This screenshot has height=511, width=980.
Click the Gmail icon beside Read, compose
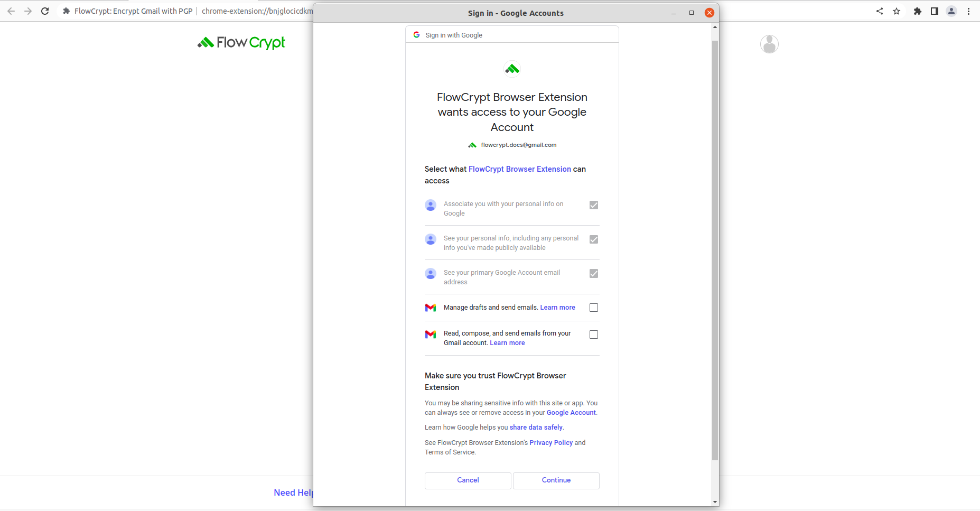pyautogui.click(x=431, y=335)
